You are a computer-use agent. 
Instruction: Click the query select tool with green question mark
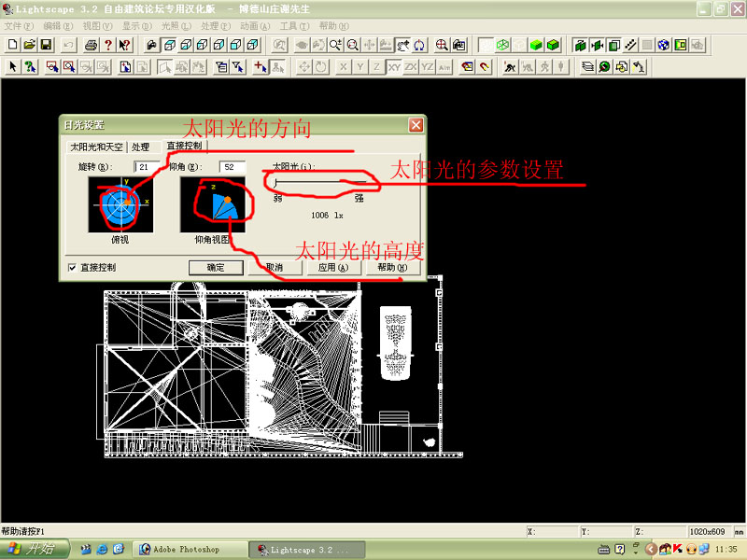point(30,67)
